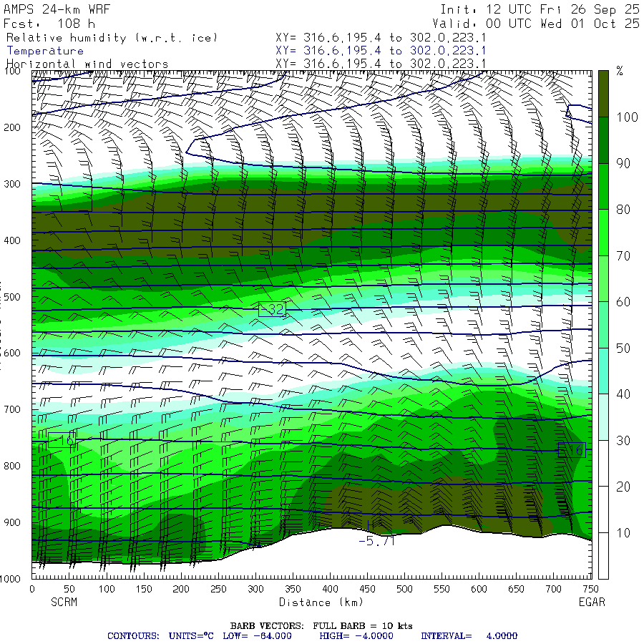
Task: Select the blue "H" high marker near terrain
Action: pos(371,526)
